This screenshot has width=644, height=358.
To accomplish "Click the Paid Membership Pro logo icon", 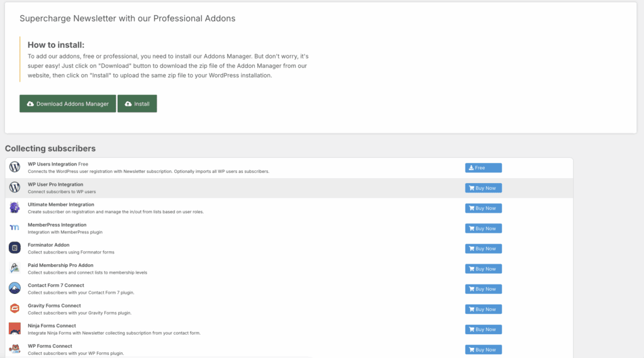I will click(15, 267).
